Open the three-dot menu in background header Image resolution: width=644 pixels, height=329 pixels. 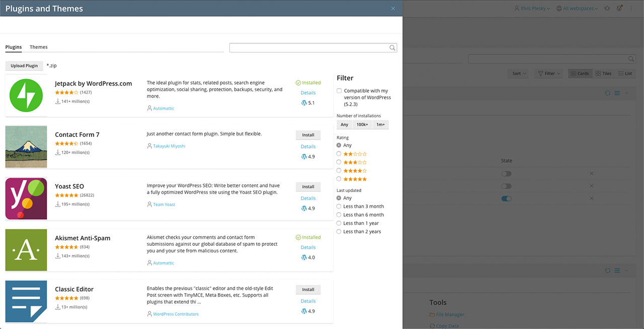(x=631, y=9)
